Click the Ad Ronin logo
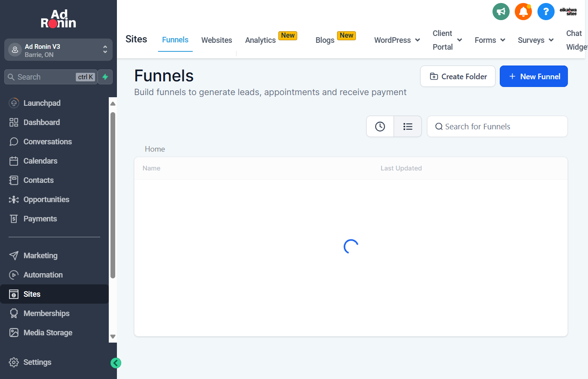 pos(58,19)
